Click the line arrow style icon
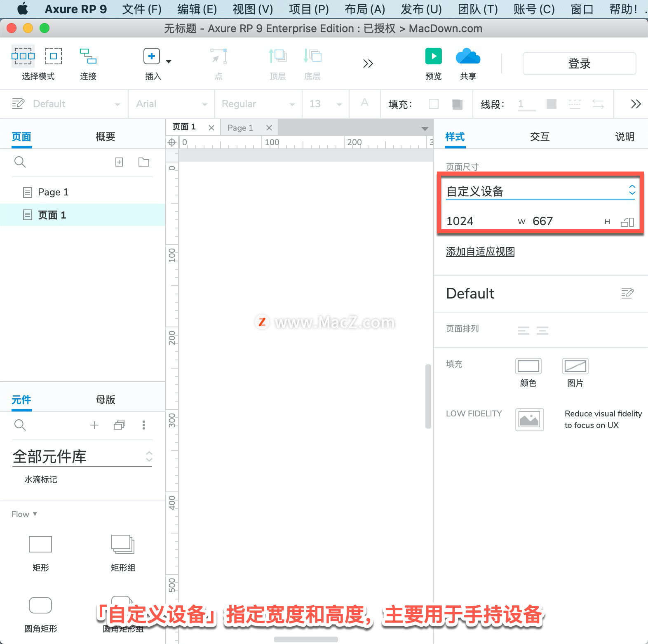Image resolution: width=648 pixels, height=644 pixels. click(598, 104)
